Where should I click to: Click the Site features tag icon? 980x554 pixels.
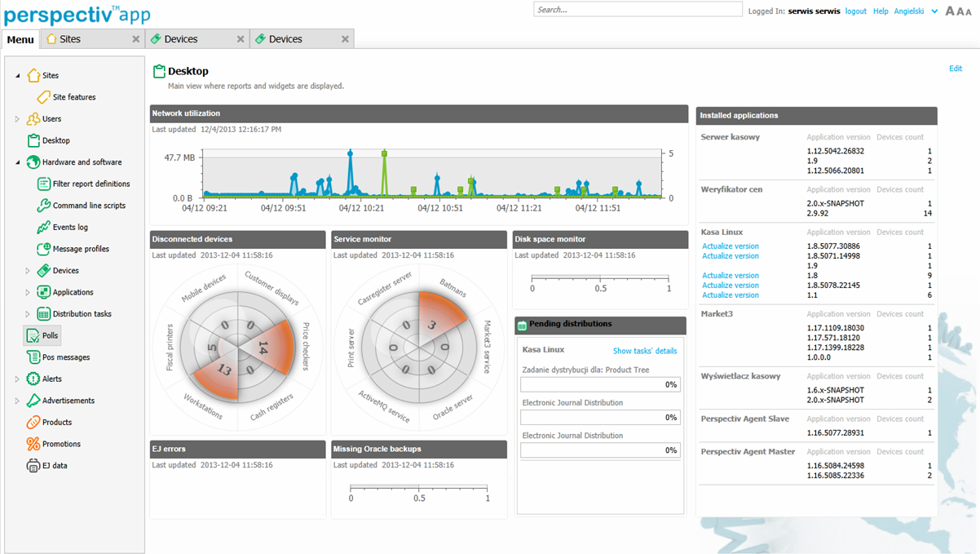(44, 97)
